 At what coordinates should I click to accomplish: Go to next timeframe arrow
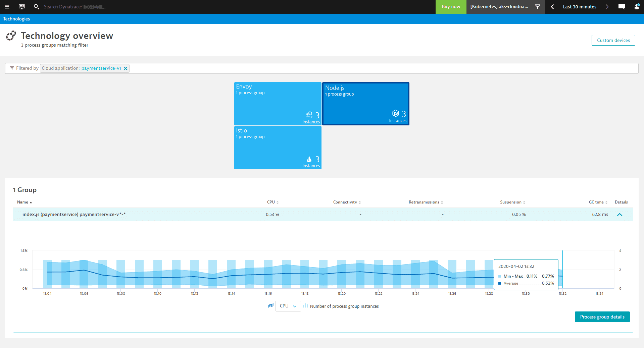pos(607,7)
